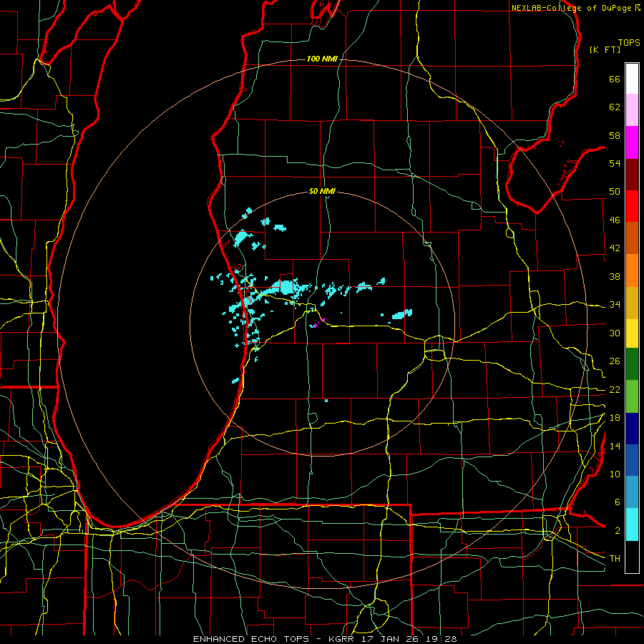The image size is (644, 644).
Task: Click the yellow 34 kft legend swatch
Action: [x=632, y=333]
